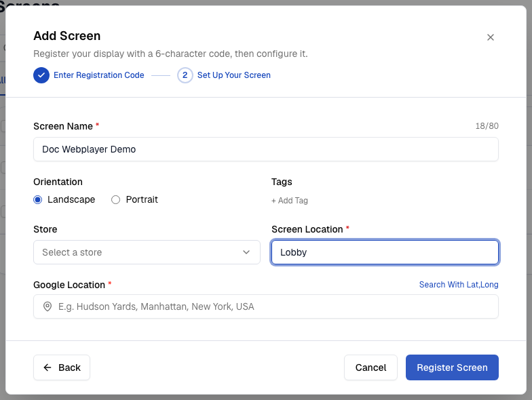Screen dimensions: 532x400
Task: Click the completed step checkmark icon
Action: point(41,75)
